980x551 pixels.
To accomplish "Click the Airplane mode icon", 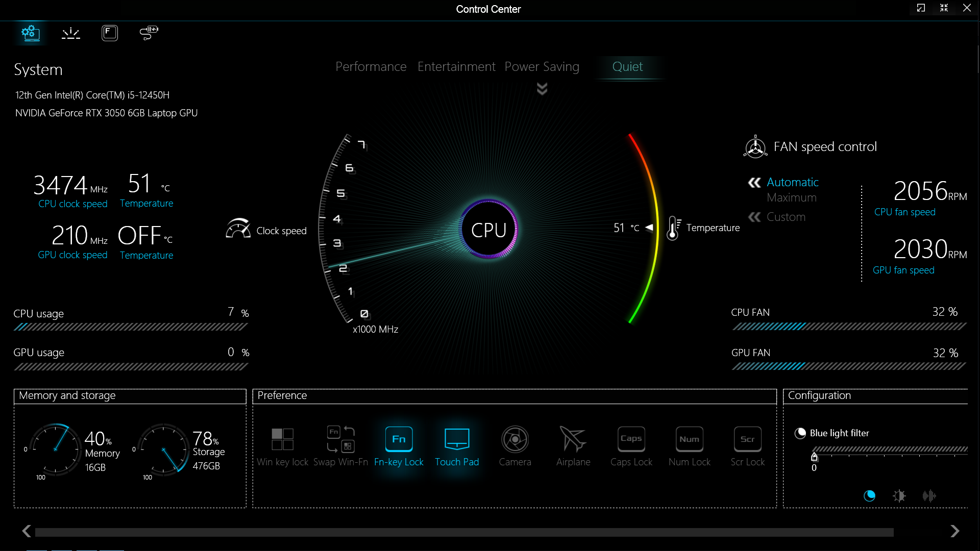I will point(573,440).
